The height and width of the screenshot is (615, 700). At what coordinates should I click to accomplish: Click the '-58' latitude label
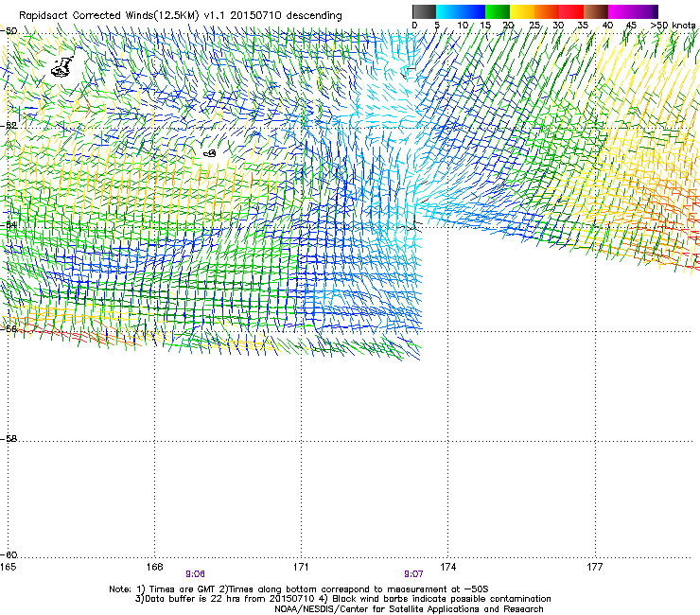point(9,439)
